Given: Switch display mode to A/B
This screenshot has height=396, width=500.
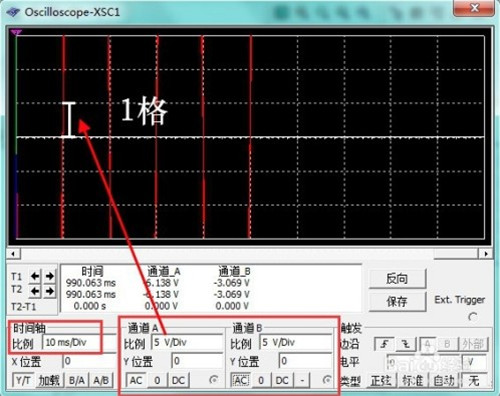Looking at the screenshot, I should click(x=101, y=380).
